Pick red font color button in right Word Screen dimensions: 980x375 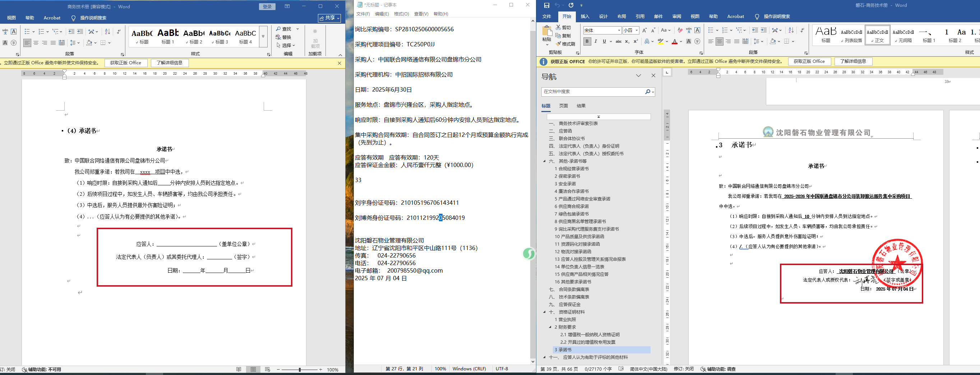[x=674, y=41]
